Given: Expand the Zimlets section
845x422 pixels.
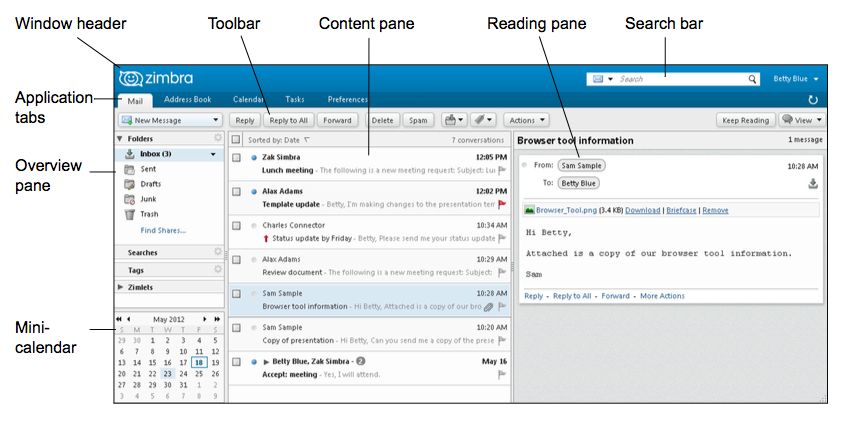Looking at the screenshot, I should [x=120, y=287].
